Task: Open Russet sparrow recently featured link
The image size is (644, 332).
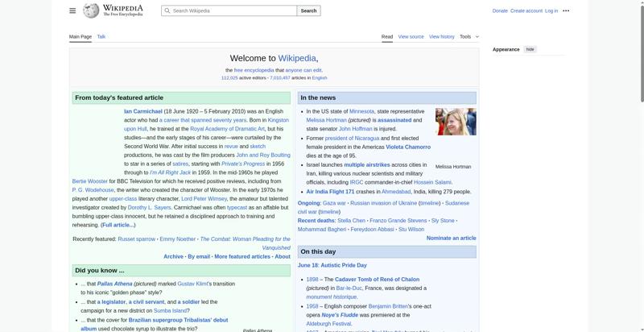Action: pos(136,239)
